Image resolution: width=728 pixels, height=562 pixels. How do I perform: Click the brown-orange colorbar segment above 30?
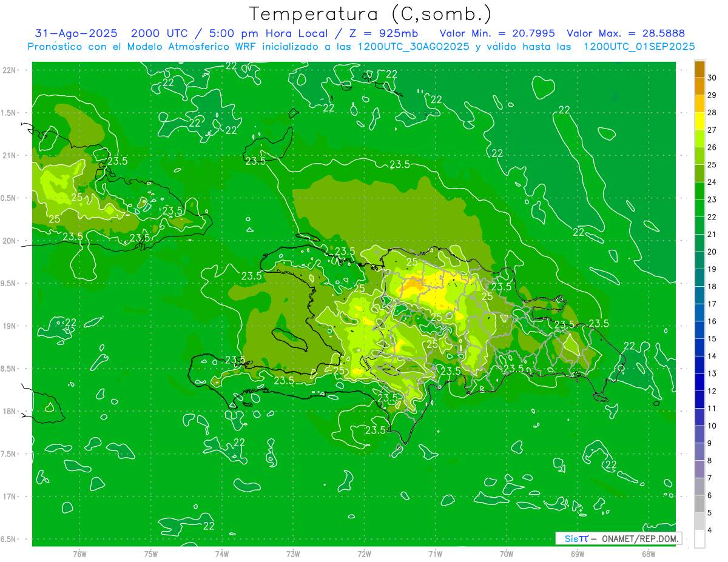pos(699,69)
